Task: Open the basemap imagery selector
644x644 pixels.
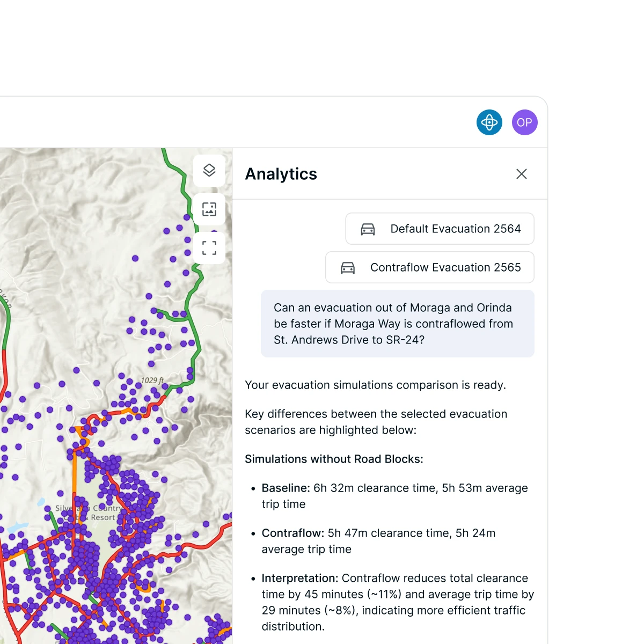Action: 209,209
